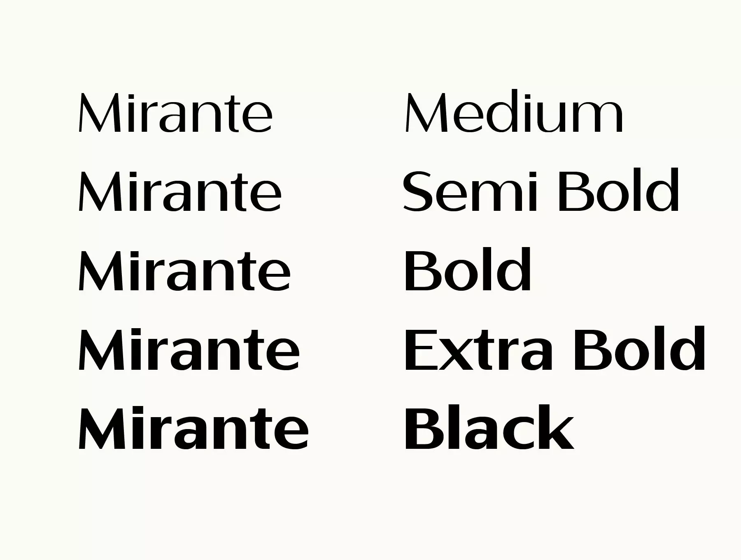This screenshot has width=741, height=560.
Task: Click the Mirante sample in Semi Bold weight
Action: coord(180,191)
